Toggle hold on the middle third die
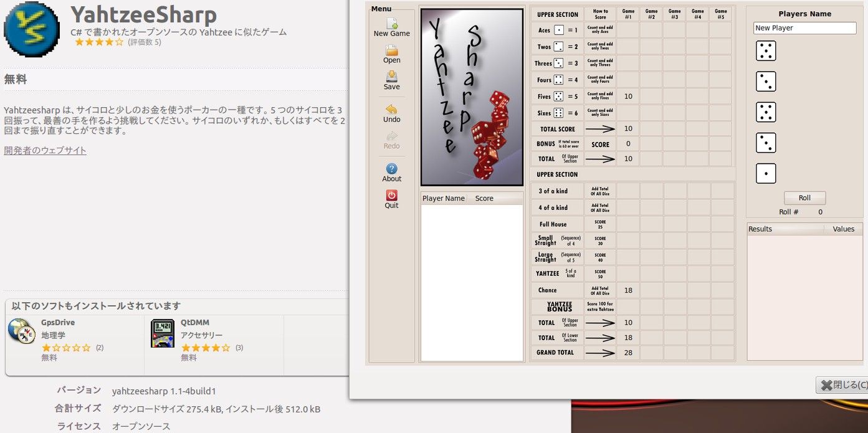Viewport: 868px width, 433px height. pos(766,112)
